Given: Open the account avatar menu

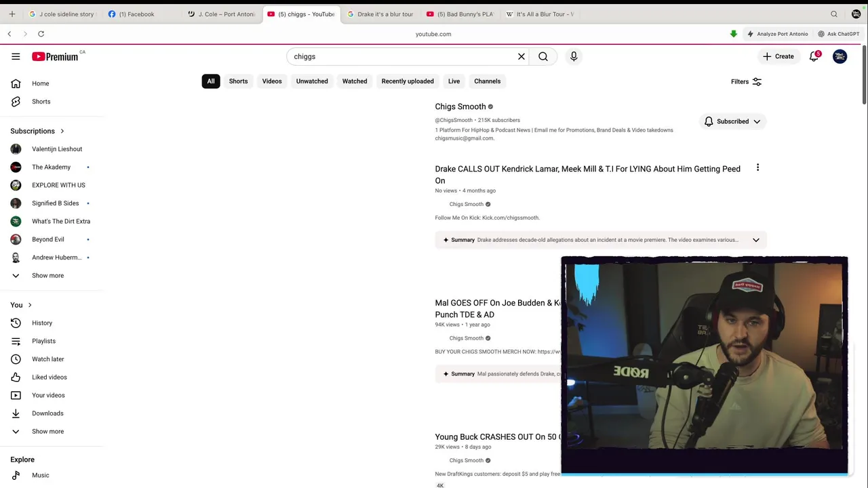Looking at the screenshot, I should click(x=840, y=57).
